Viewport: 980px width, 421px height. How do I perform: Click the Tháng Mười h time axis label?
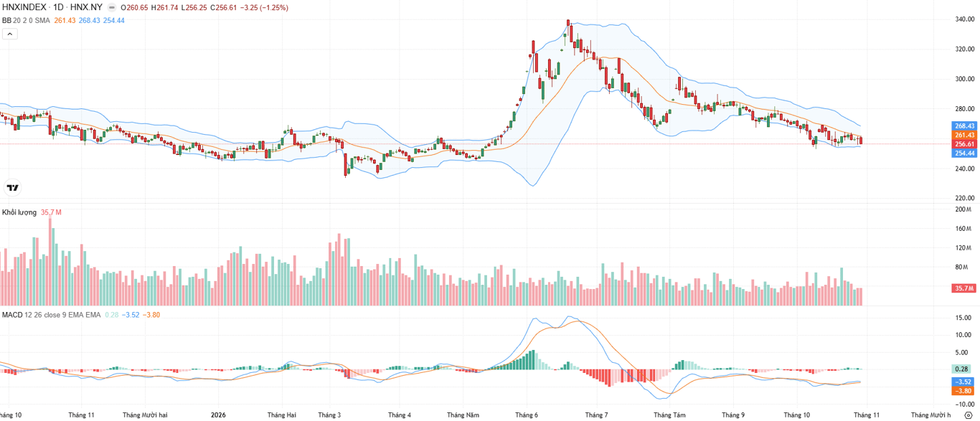pyautogui.click(x=930, y=415)
